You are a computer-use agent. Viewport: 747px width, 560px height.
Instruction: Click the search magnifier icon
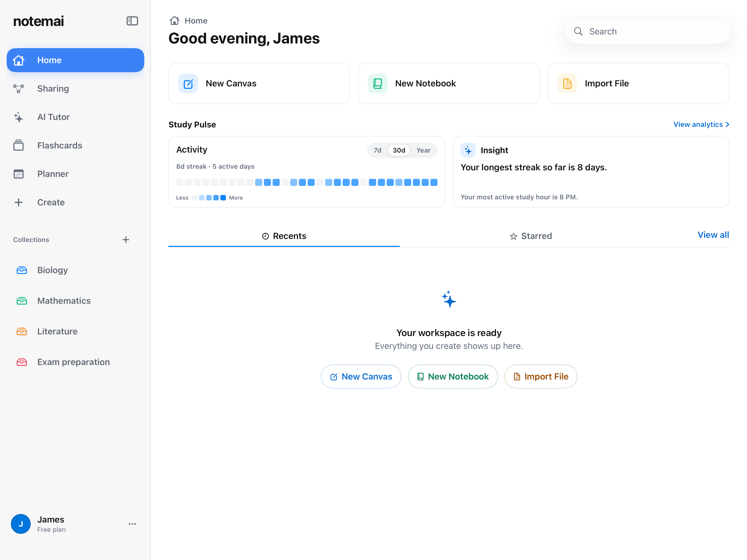[x=578, y=31]
